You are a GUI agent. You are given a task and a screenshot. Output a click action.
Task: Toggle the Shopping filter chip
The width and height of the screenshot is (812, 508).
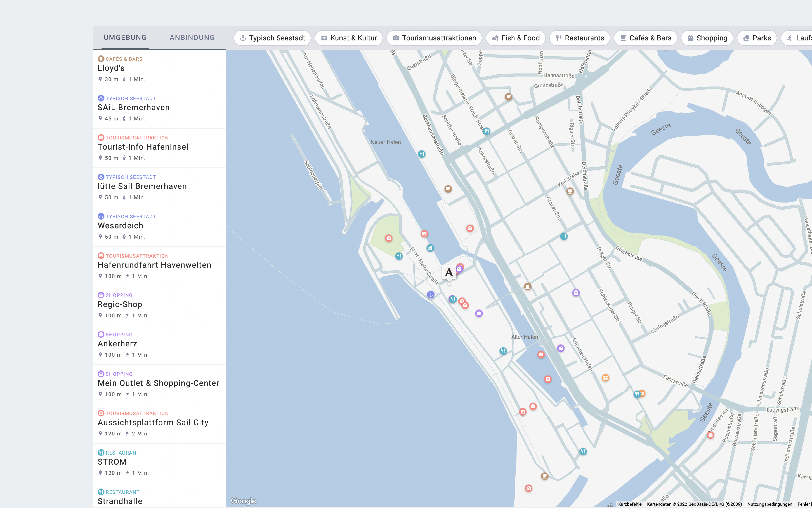coord(707,38)
